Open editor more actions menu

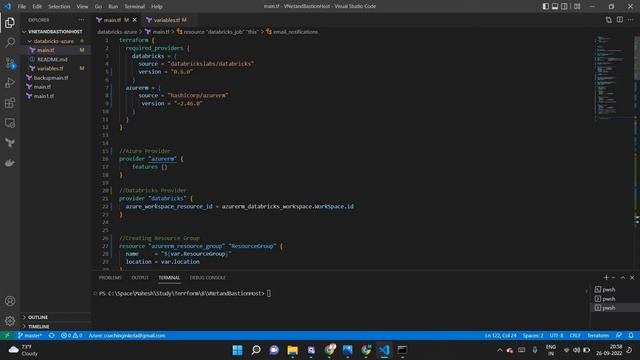pyautogui.click(x=631, y=20)
